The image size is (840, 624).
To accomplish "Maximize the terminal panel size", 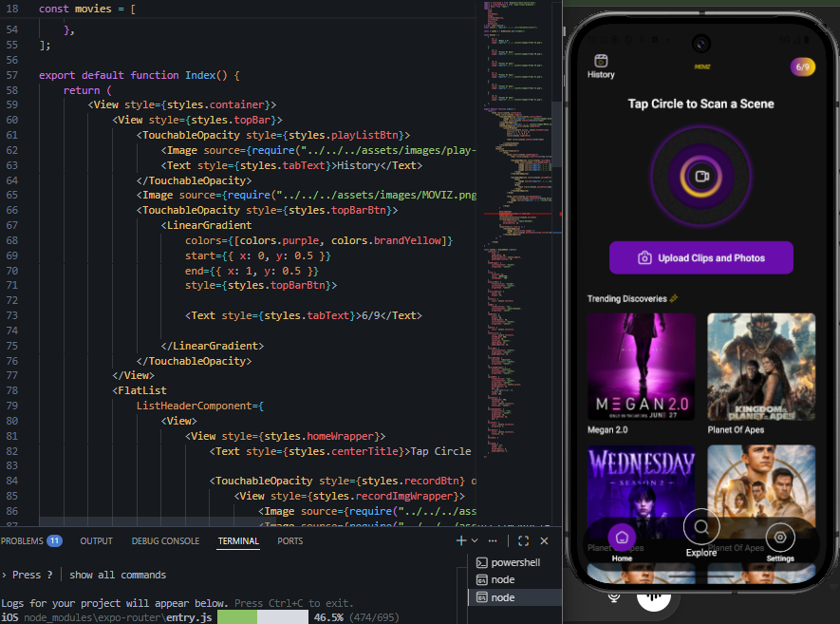I will 523,541.
